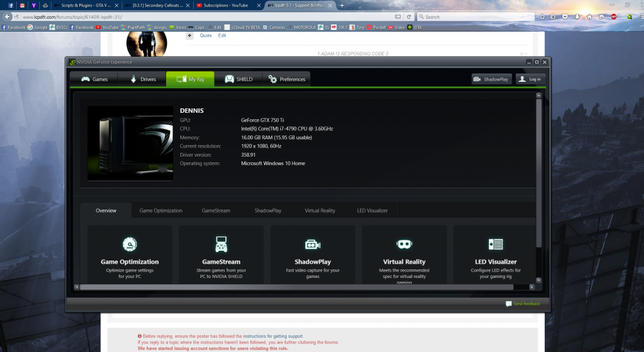
Task: Click the YouTube bookmark in bookmarks bar
Action: (x=107, y=27)
